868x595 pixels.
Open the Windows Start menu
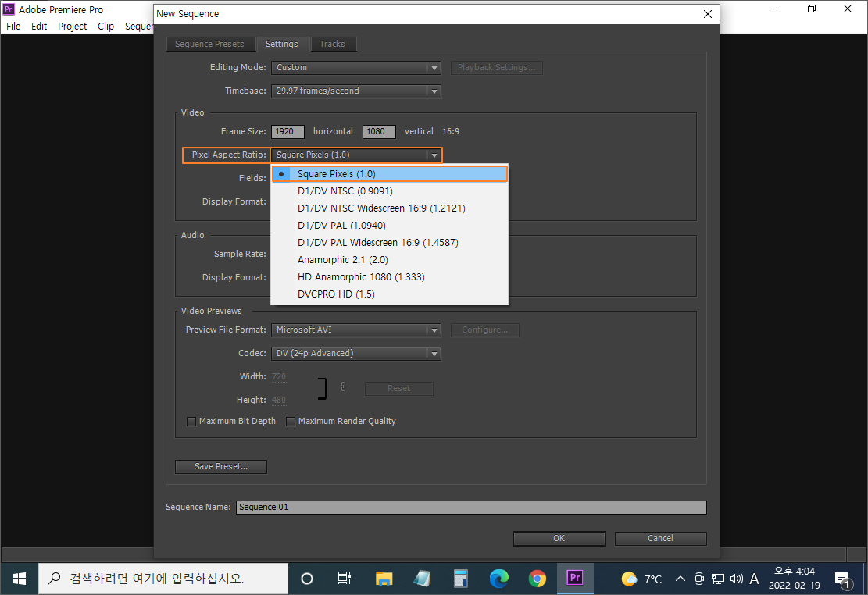[x=20, y=579]
